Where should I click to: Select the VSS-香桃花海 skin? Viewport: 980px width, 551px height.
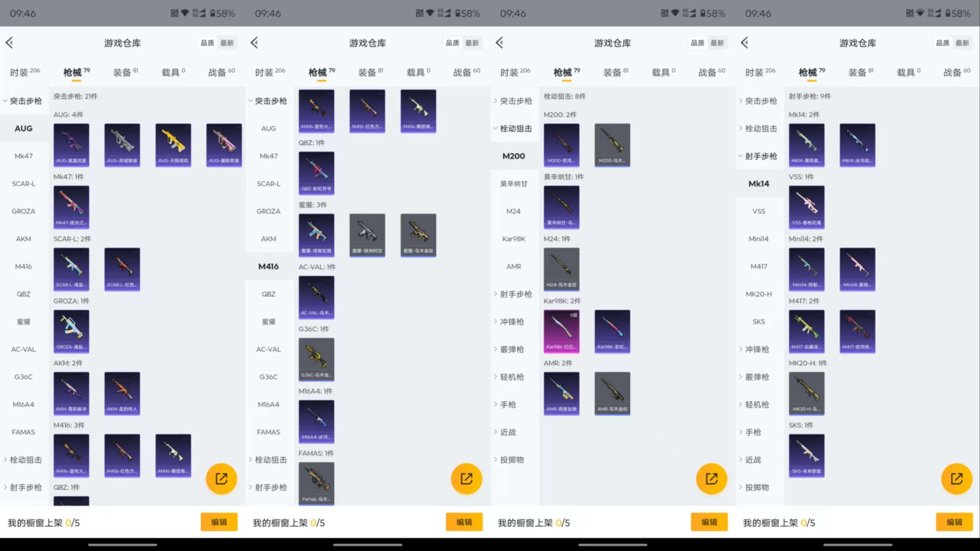[806, 207]
